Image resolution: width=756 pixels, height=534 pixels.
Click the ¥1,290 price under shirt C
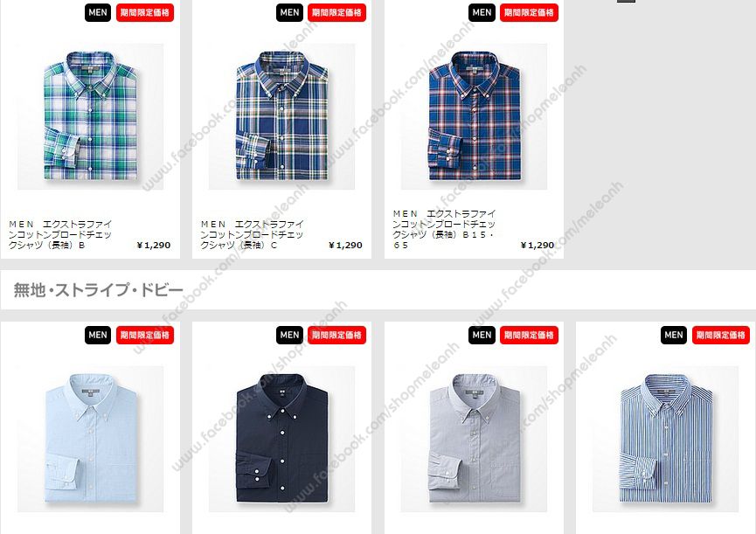(345, 246)
